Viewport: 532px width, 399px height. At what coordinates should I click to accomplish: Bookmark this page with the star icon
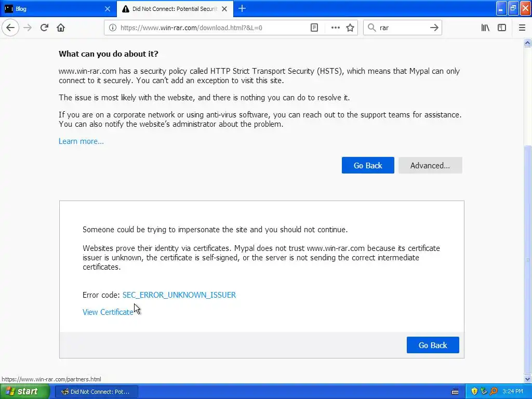(x=350, y=28)
